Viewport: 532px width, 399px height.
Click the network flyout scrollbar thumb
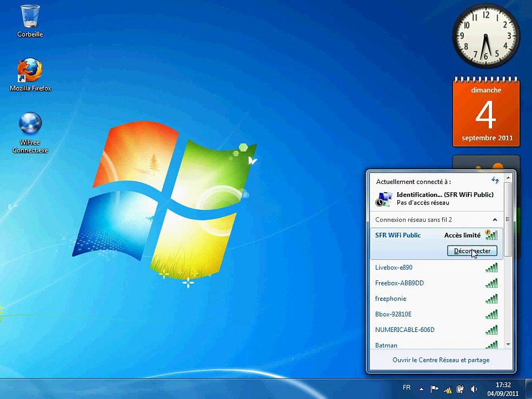pyautogui.click(x=508, y=219)
